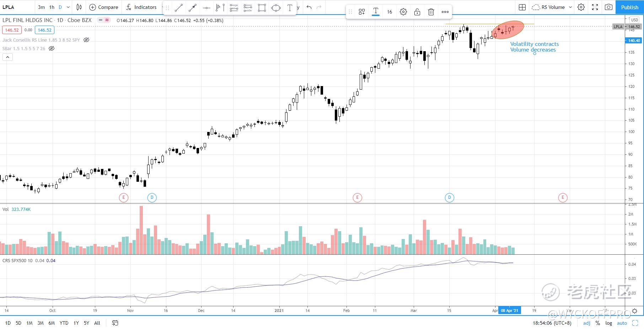The width and height of the screenshot is (644, 329).
Task: Open chart settings gear in top bar
Action: tap(581, 7)
